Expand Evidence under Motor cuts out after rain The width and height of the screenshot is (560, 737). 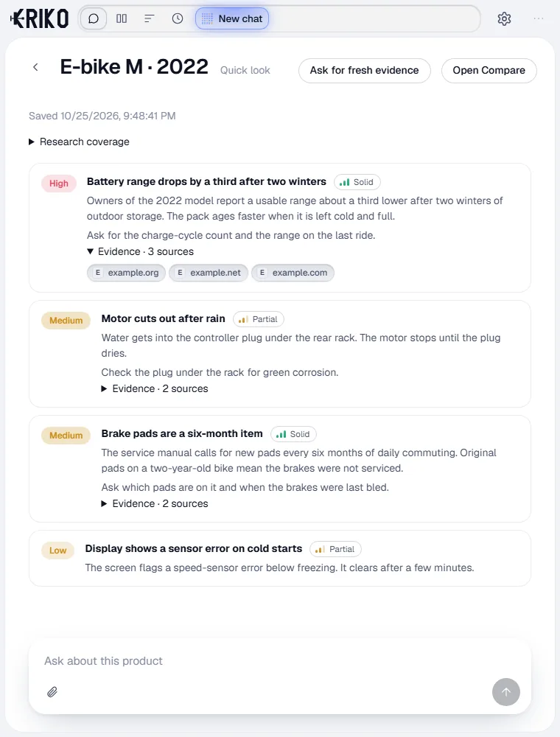coord(155,388)
